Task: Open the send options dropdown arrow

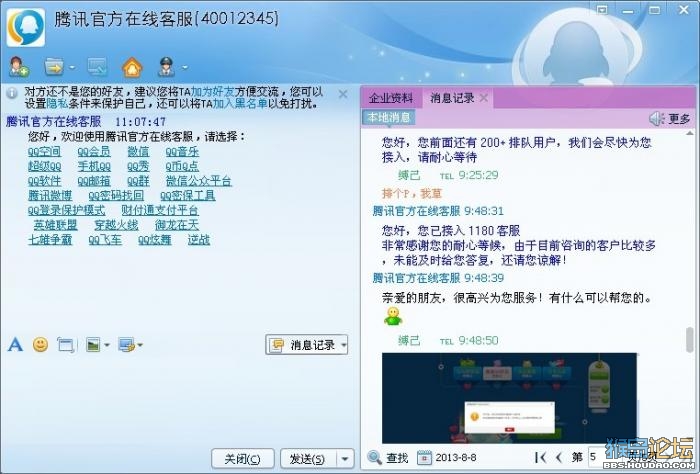Action: (345, 459)
